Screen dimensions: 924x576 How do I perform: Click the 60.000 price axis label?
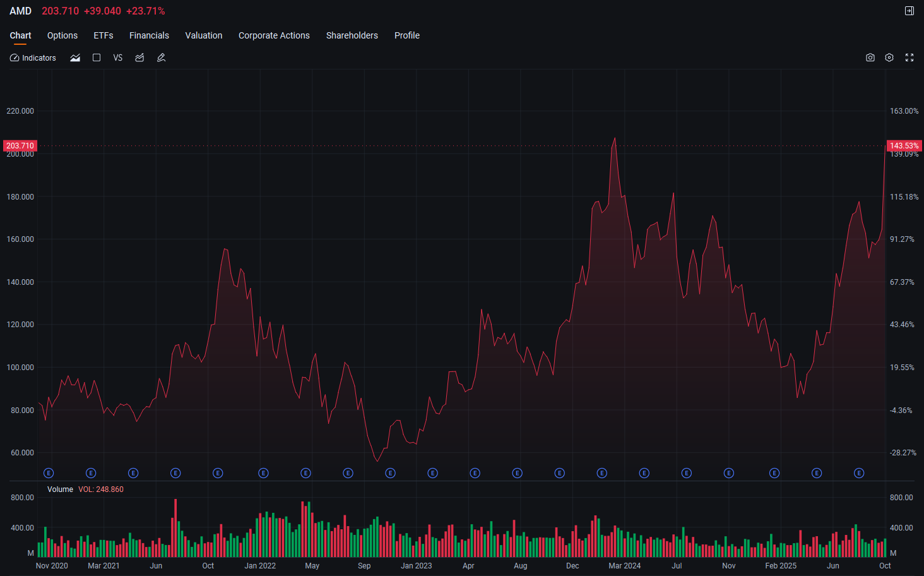pyautogui.click(x=22, y=453)
